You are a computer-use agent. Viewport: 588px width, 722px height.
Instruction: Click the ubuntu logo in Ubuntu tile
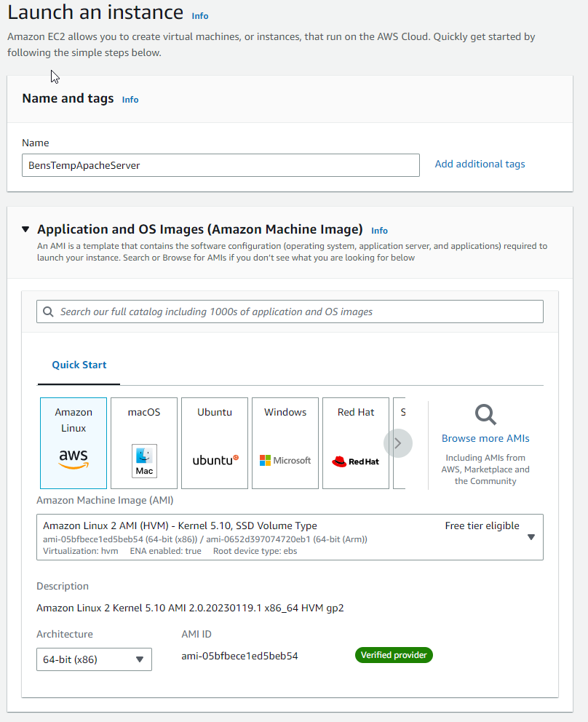point(215,460)
